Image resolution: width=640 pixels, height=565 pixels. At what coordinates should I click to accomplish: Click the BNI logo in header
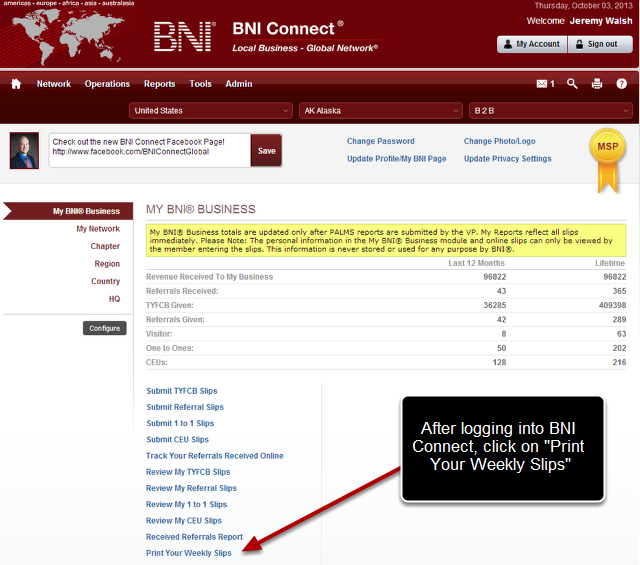point(185,37)
